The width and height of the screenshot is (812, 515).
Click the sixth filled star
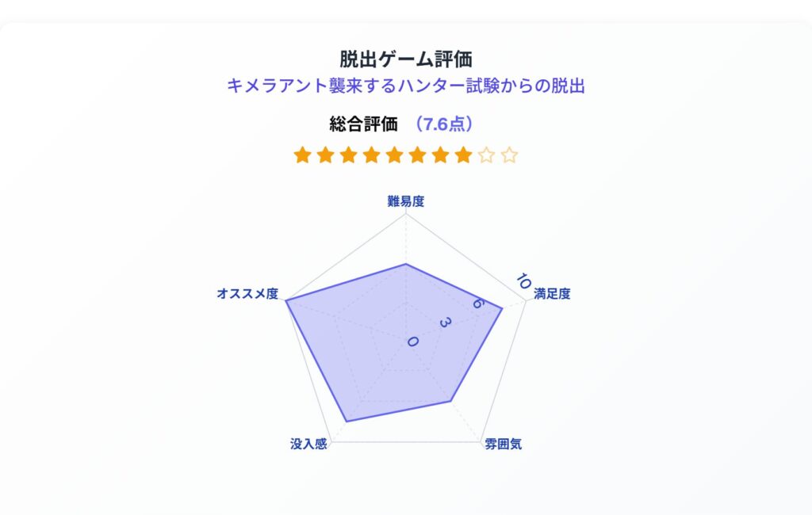tap(417, 154)
